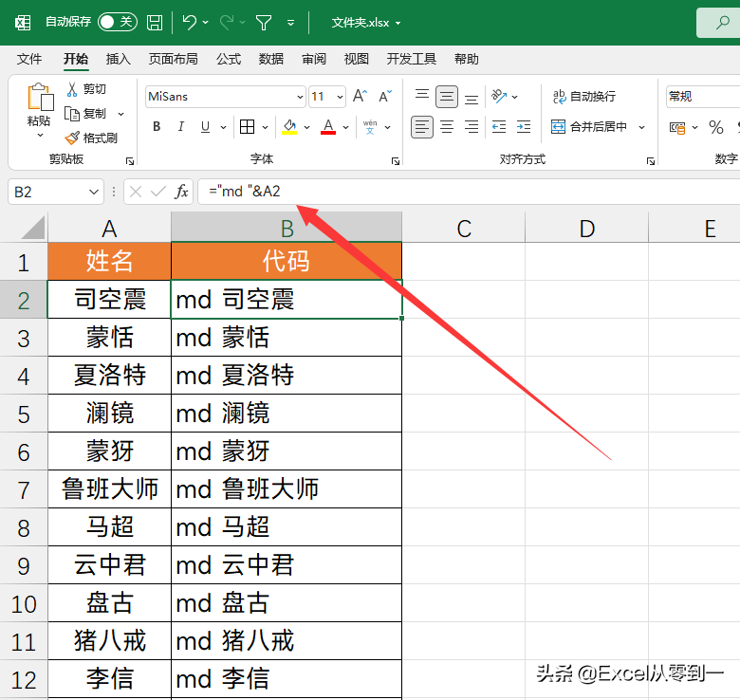The height and width of the screenshot is (700, 740).
Task: Open the 合并后居中 dropdown arrow
Action: click(642, 127)
